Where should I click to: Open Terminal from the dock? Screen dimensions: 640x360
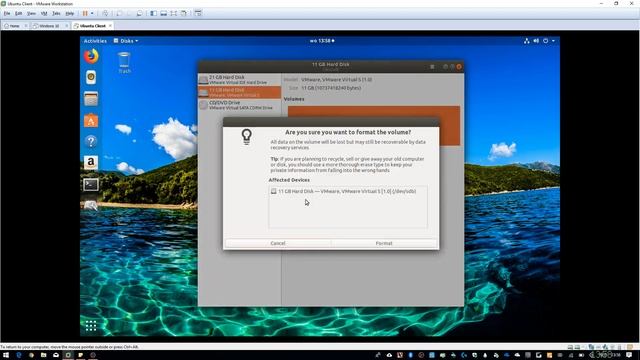pyautogui.click(x=91, y=184)
